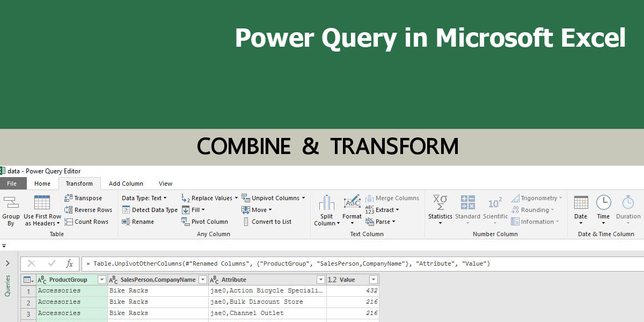Click the Attribute column header
Screen dimensions: 644x322
267,280
